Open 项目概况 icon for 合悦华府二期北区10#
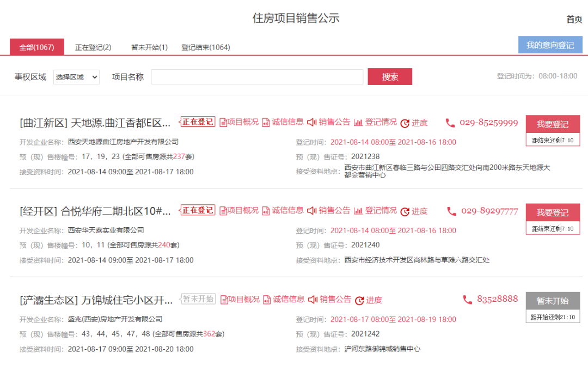This screenshot has height=365, width=588. [223, 211]
